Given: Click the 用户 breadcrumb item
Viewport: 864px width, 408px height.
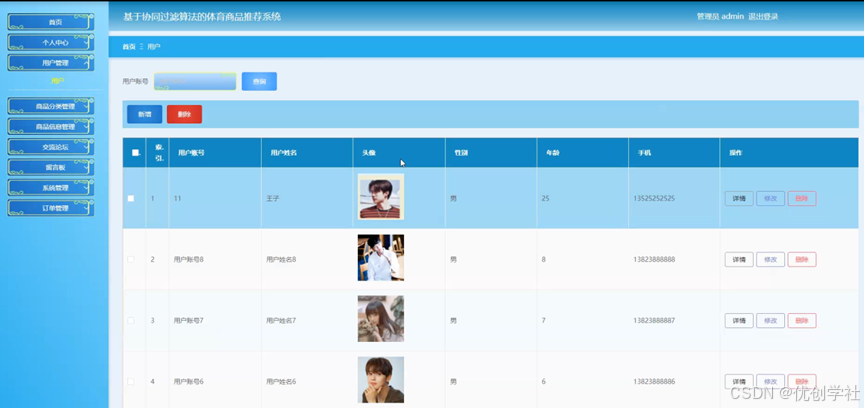Looking at the screenshot, I should click(154, 47).
